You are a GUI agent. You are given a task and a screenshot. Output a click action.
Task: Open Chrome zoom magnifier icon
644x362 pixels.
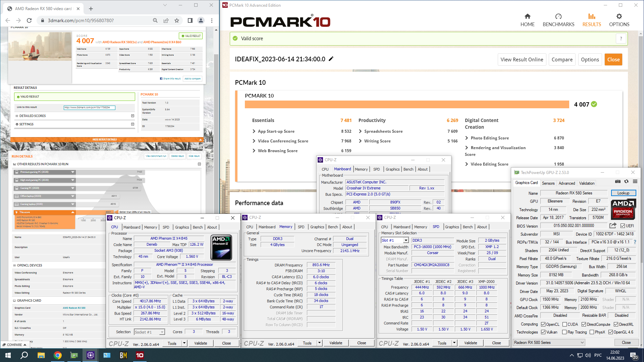pyautogui.click(x=155, y=20)
